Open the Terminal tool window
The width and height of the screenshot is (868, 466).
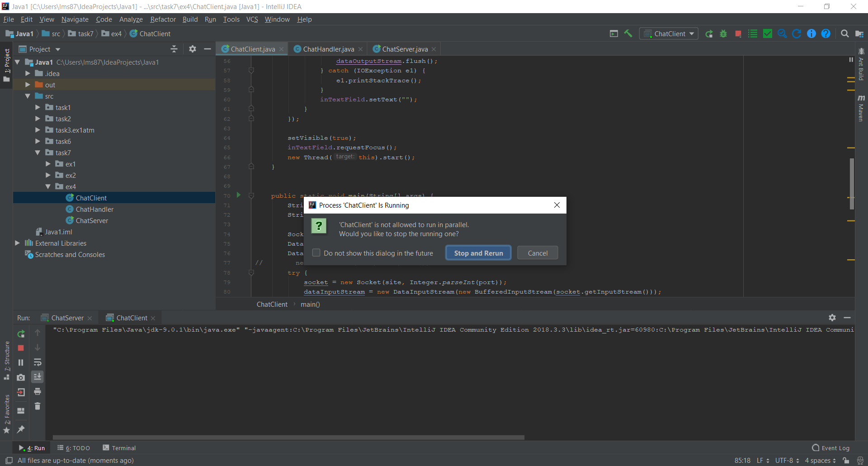119,448
